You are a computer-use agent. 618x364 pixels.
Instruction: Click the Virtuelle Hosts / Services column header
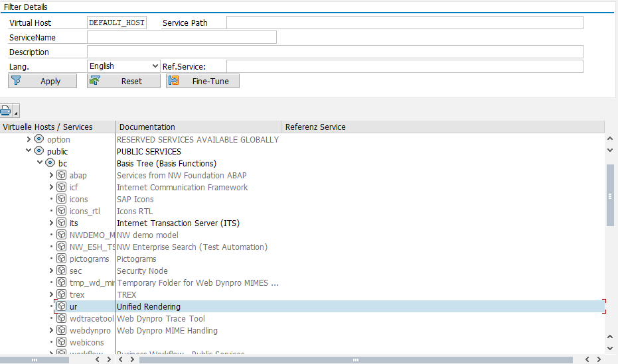pos(58,127)
